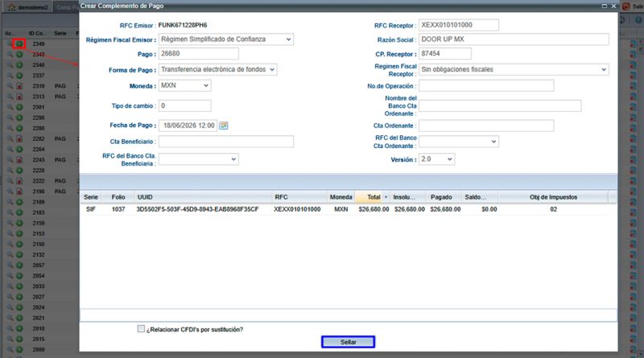Click green plus icon in row 2301

point(19,107)
